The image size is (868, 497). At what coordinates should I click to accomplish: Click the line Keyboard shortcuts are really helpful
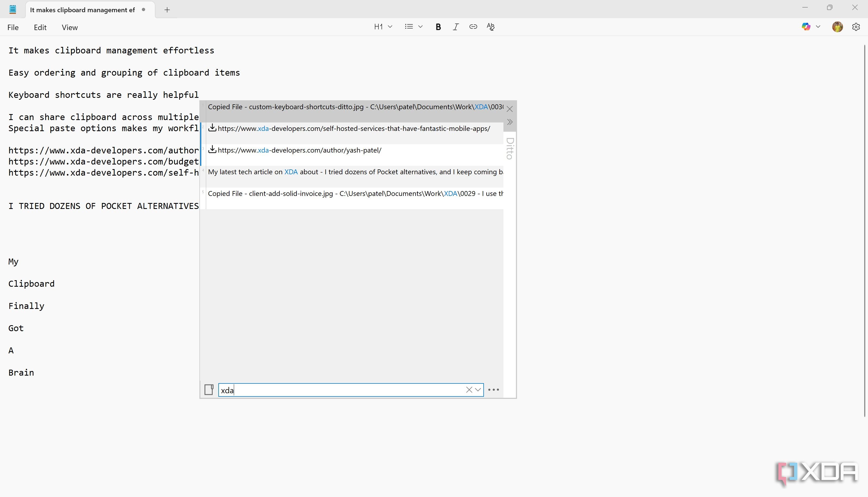coord(104,95)
